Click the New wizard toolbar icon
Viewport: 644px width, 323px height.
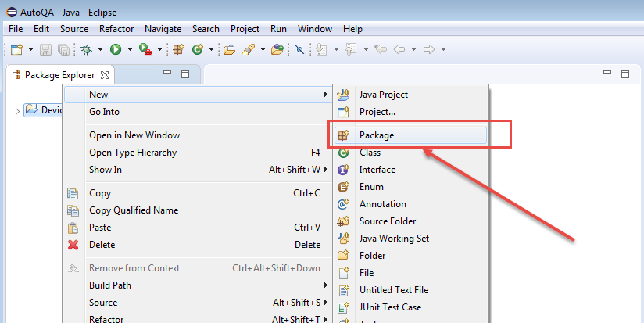tap(17, 49)
